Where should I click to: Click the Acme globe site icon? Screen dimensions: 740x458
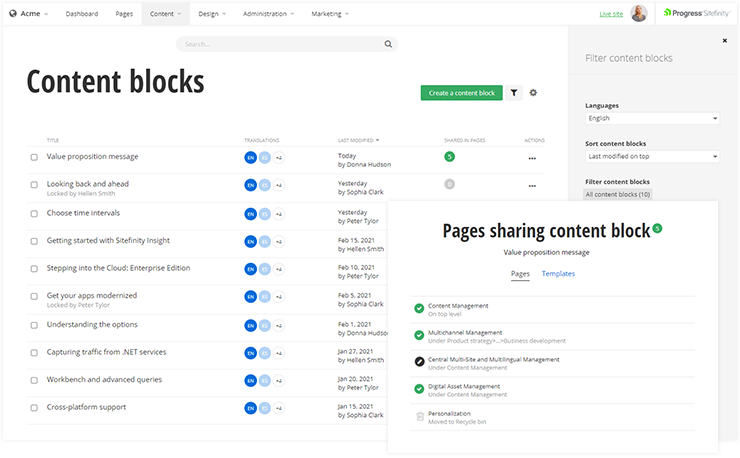(x=12, y=14)
